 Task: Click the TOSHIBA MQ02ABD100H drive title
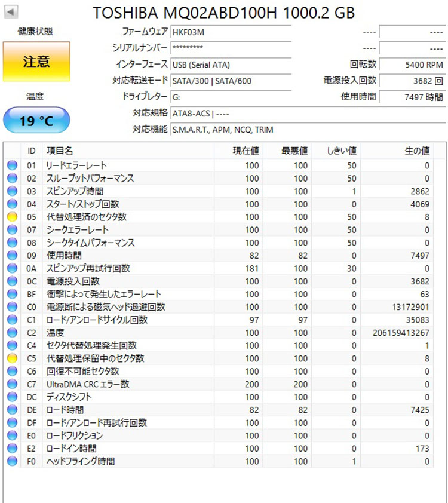pos(224,13)
